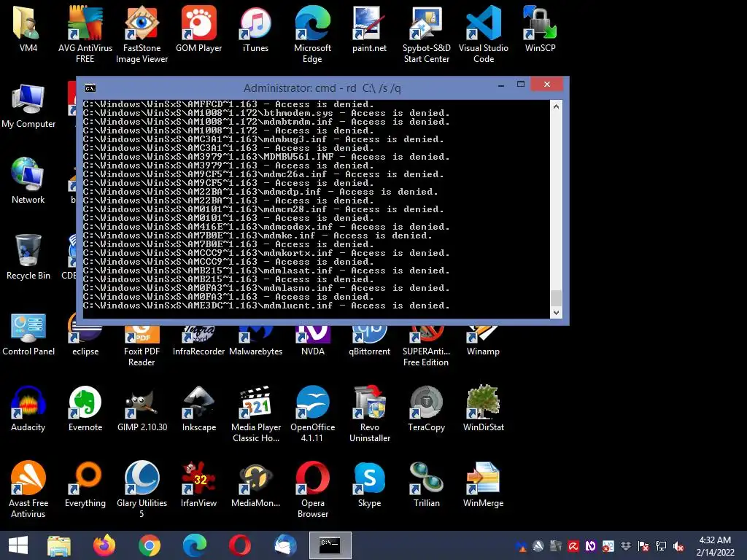Select the Opera Browser desktop shortcut
The height and width of the screenshot is (560, 747).
point(312,489)
